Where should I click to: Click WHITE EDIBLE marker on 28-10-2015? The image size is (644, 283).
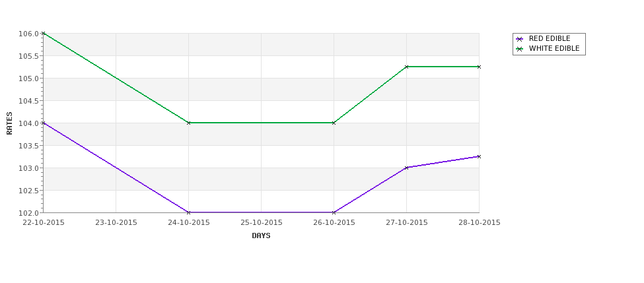(x=479, y=67)
